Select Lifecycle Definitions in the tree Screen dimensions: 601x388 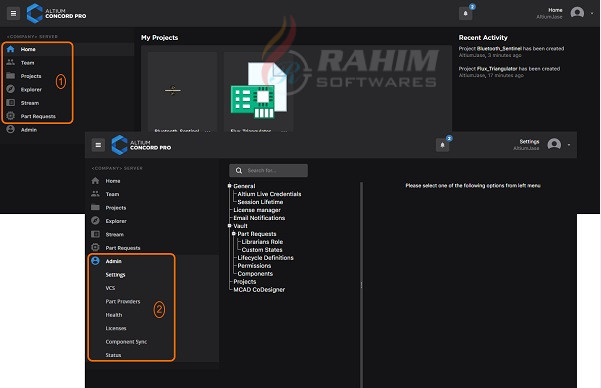[265, 258]
